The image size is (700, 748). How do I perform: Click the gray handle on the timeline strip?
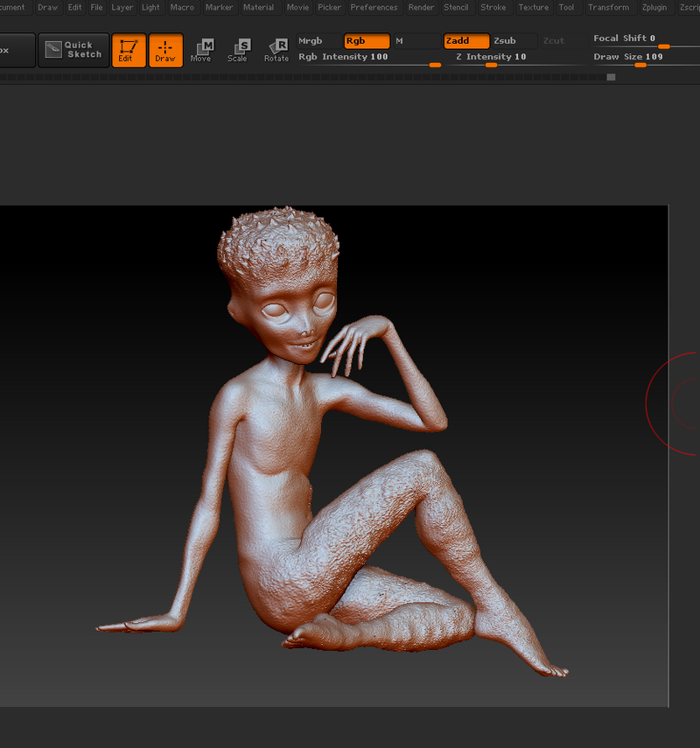pyautogui.click(x=611, y=77)
